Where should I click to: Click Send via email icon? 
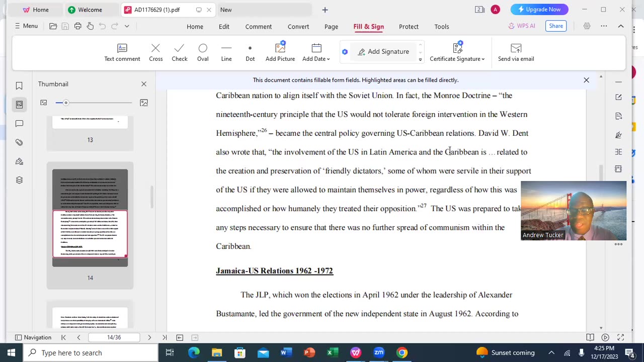pos(516,52)
